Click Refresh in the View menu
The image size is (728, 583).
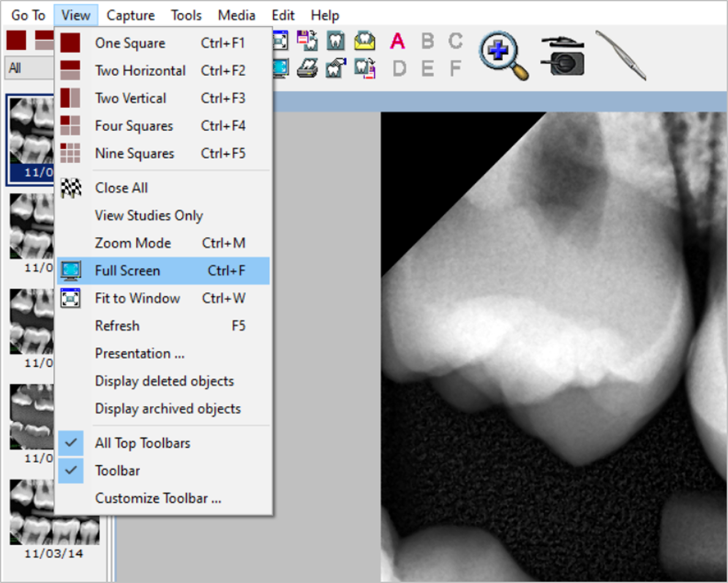click(x=163, y=326)
